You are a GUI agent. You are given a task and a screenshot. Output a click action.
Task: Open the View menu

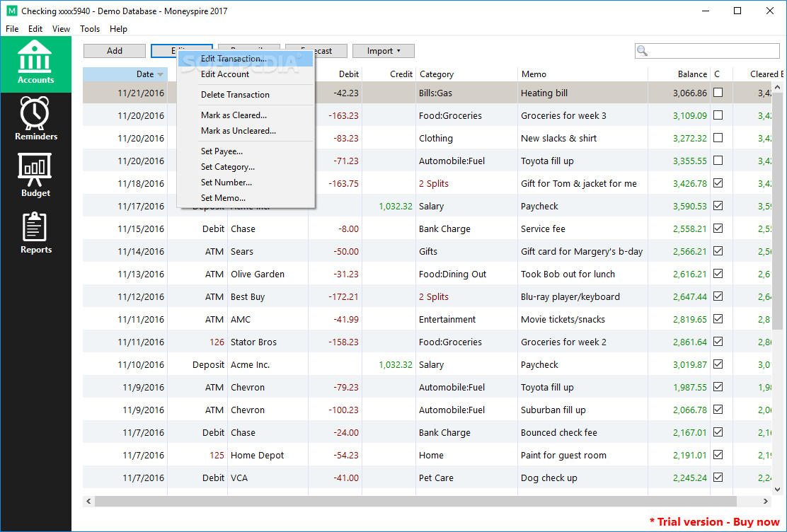point(62,29)
